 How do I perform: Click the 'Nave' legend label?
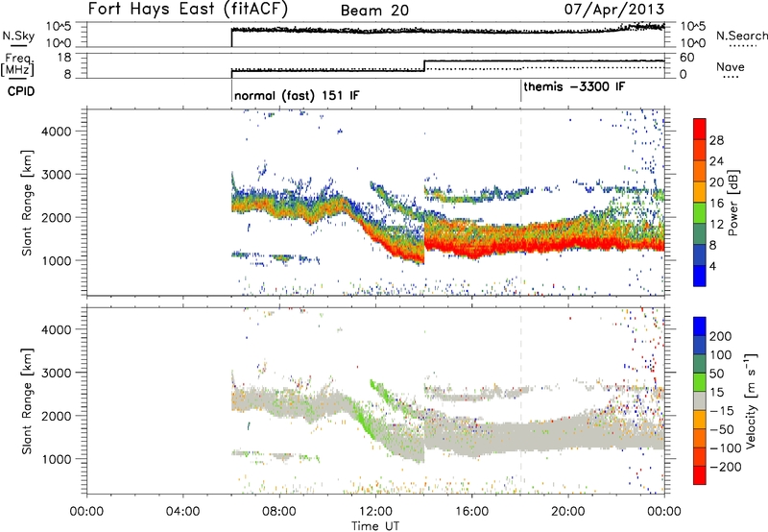tap(730, 66)
